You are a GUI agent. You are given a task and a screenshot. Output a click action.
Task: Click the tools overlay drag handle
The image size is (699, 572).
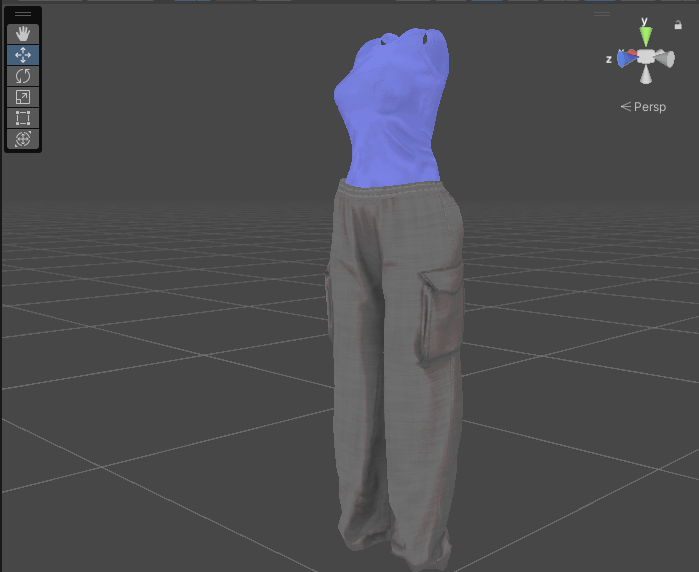[x=23, y=14]
